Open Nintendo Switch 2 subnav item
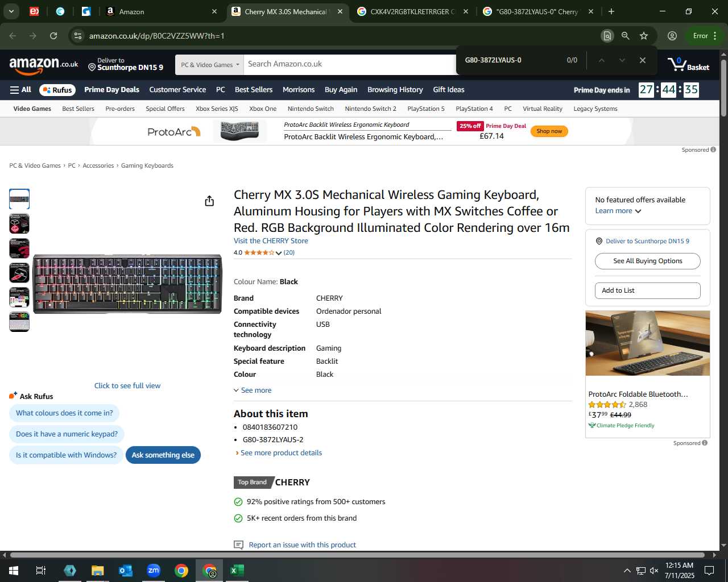 [370, 109]
